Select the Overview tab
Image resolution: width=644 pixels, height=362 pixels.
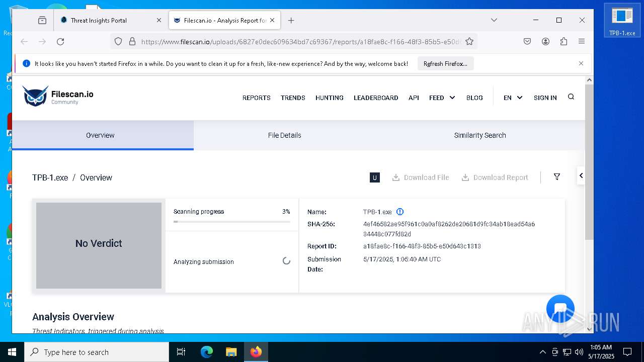point(103,135)
